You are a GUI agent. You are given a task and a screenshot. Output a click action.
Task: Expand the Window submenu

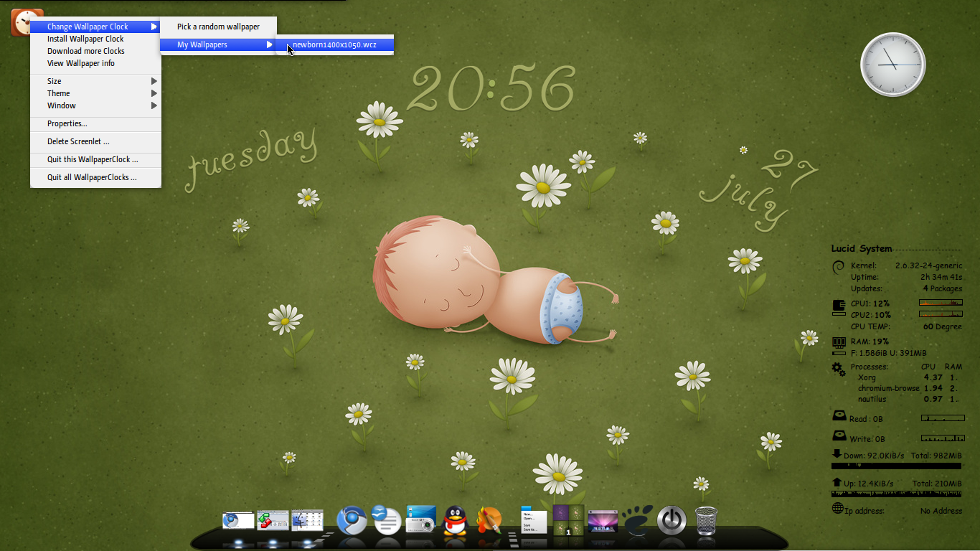[x=95, y=105]
